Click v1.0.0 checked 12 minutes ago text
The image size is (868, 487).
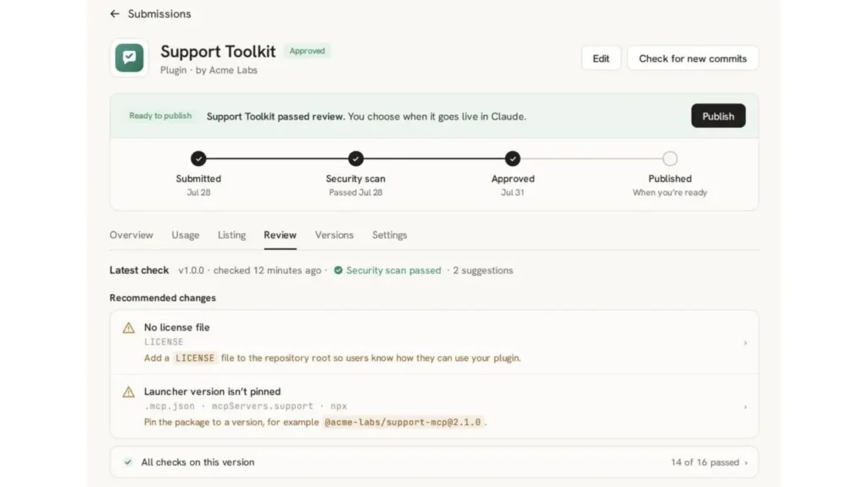pos(250,270)
